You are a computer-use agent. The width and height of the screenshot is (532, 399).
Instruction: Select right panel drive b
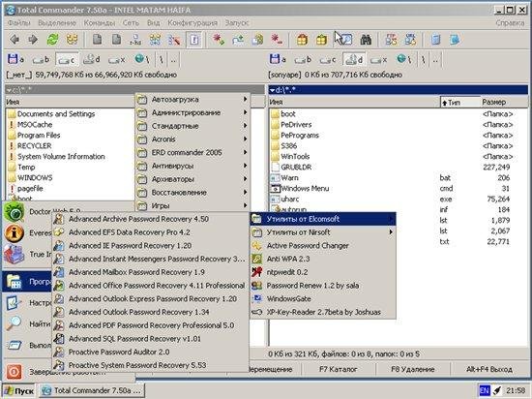303,59
